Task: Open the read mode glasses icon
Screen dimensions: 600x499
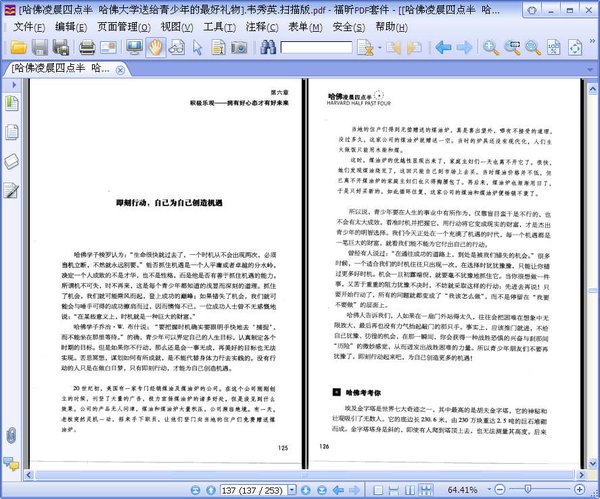Action: pyautogui.click(x=176, y=47)
